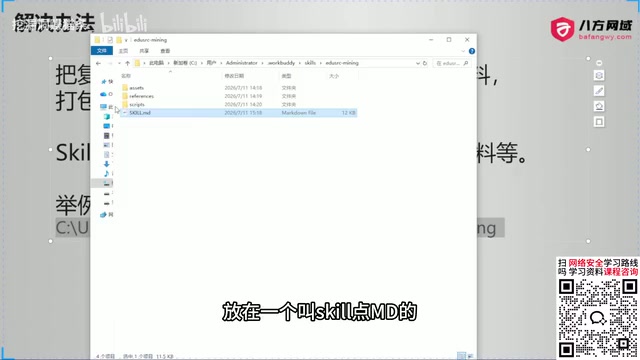The height and width of the screenshot is (360, 640).
Task: Click the Properties icon in title bar toolbar
Action: (110, 40)
